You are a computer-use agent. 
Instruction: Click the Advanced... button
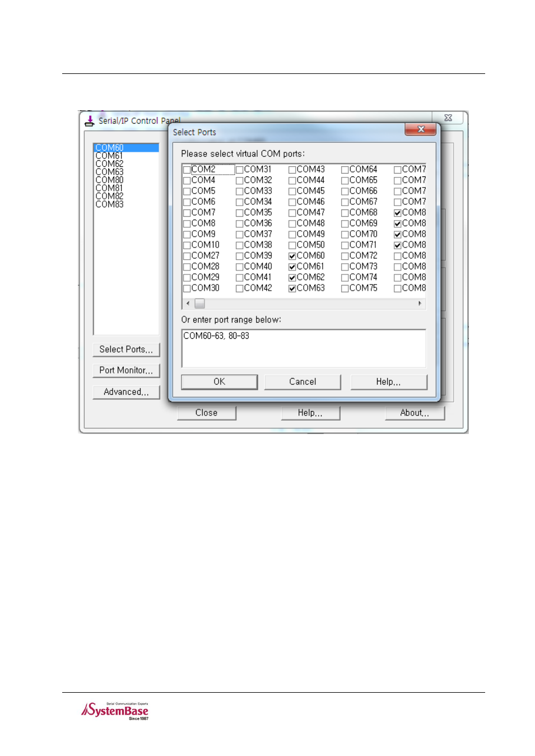pos(126,392)
